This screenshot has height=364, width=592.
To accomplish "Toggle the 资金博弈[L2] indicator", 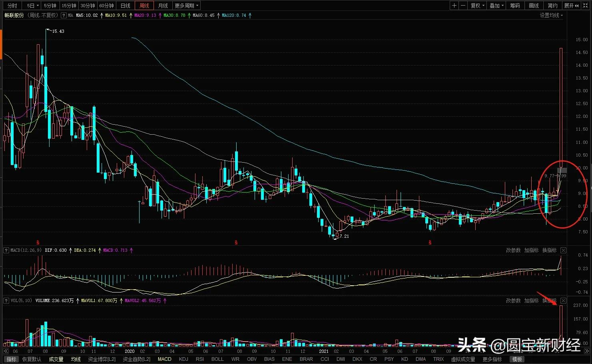I will coord(102,359).
